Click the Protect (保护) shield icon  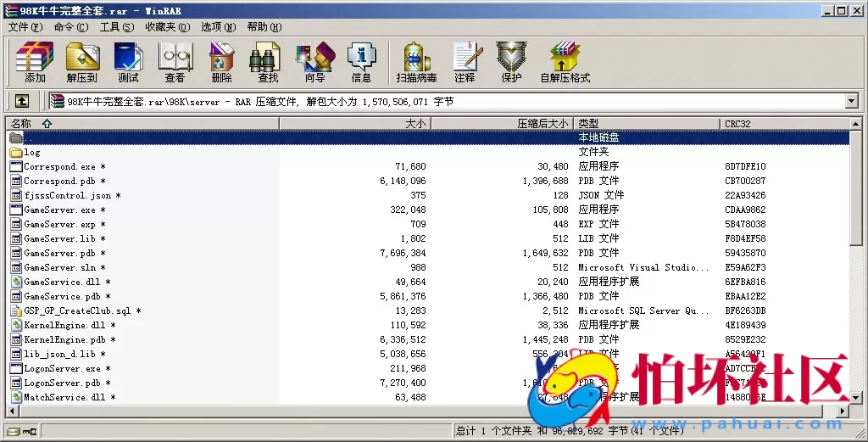click(511, 61)
